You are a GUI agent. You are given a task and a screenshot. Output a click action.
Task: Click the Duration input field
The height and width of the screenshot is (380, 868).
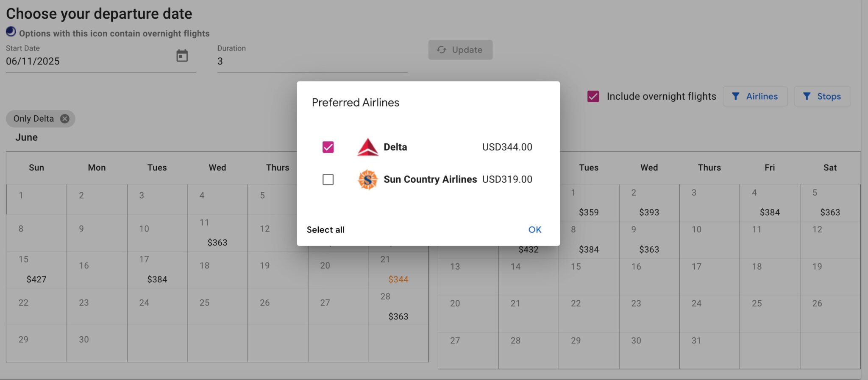pos(312,61)
